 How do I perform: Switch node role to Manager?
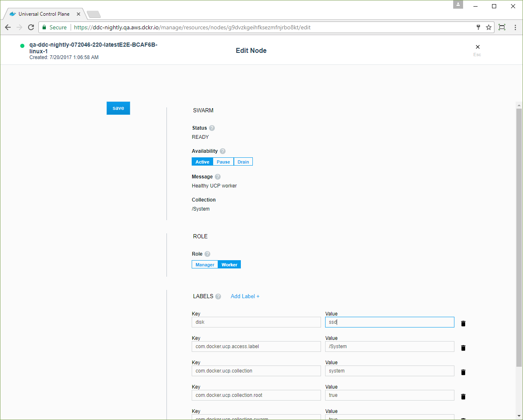pos(204,265)
